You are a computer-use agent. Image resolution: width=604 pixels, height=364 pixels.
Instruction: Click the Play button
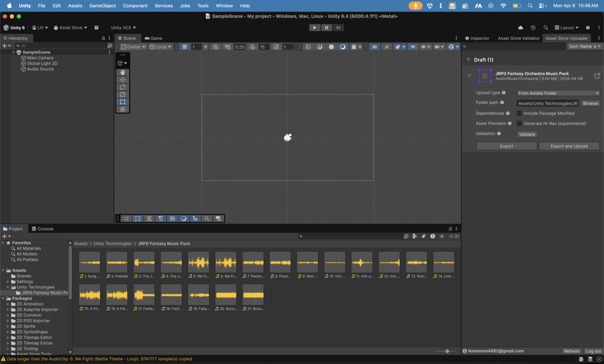315,28
